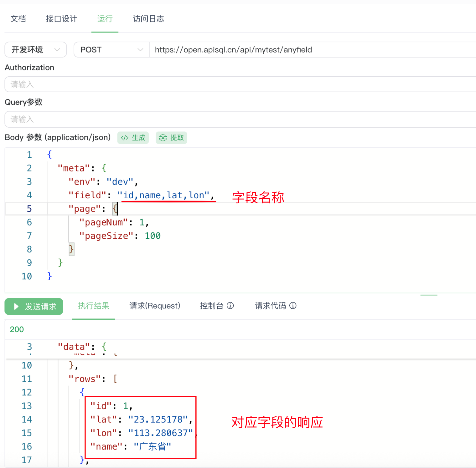This screenshot has height=468, width=476.
Task: Grab the panel resize handle above results
Action: (429, 295)
